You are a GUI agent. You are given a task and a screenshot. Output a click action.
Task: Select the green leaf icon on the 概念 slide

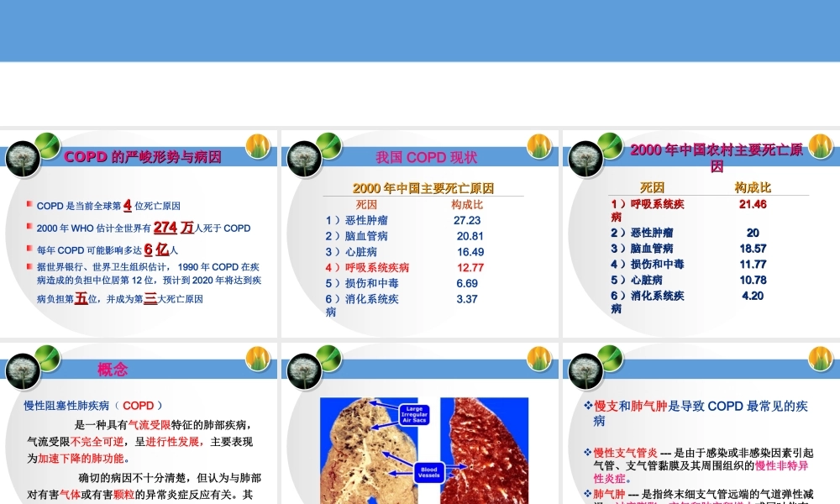pyautogui.click(x=46, y=357)
